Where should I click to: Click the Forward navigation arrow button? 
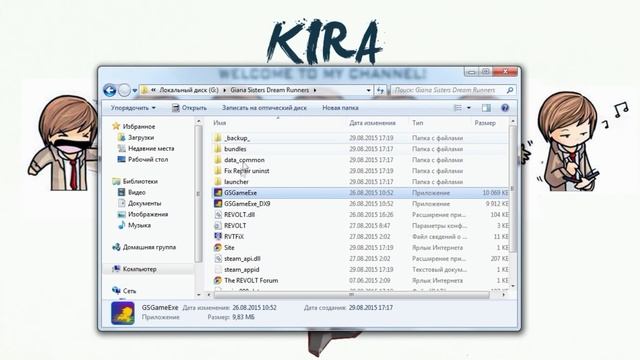124,90
